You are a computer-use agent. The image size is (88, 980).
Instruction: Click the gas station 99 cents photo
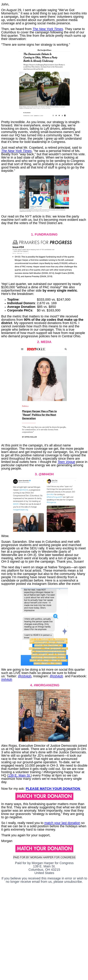[44, 194]
